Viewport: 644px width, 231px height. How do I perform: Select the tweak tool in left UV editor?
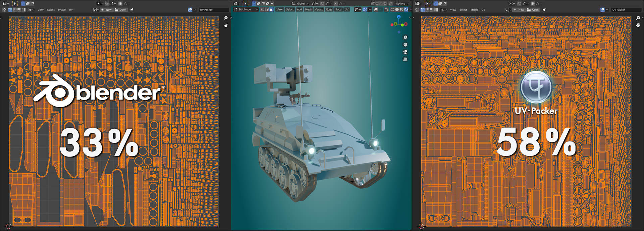pyautogui.click(x=15, y=3)
